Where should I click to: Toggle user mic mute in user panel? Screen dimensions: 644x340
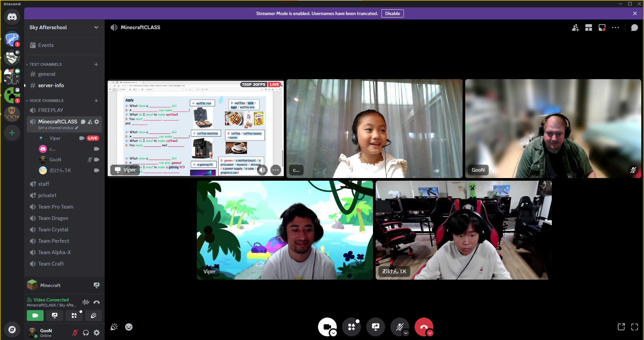click(x=75, y=333)
